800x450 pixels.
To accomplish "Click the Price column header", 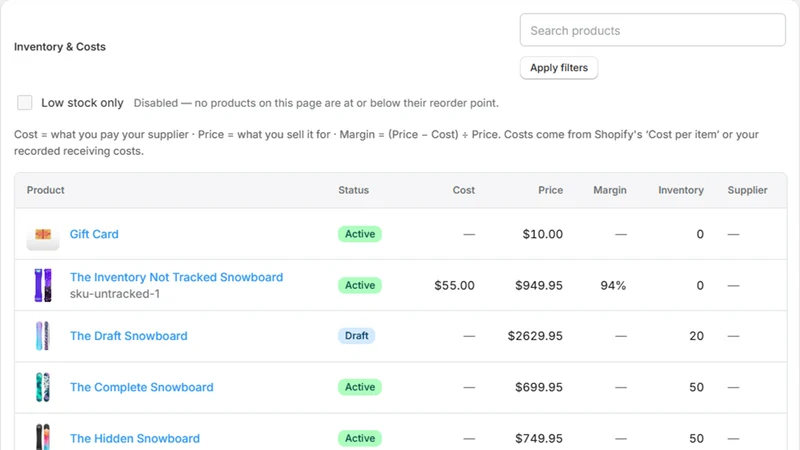I will pos(550,190).
